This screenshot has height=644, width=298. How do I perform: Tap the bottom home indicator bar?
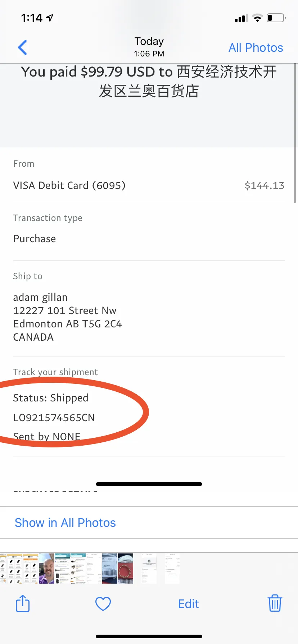point(149,636)
